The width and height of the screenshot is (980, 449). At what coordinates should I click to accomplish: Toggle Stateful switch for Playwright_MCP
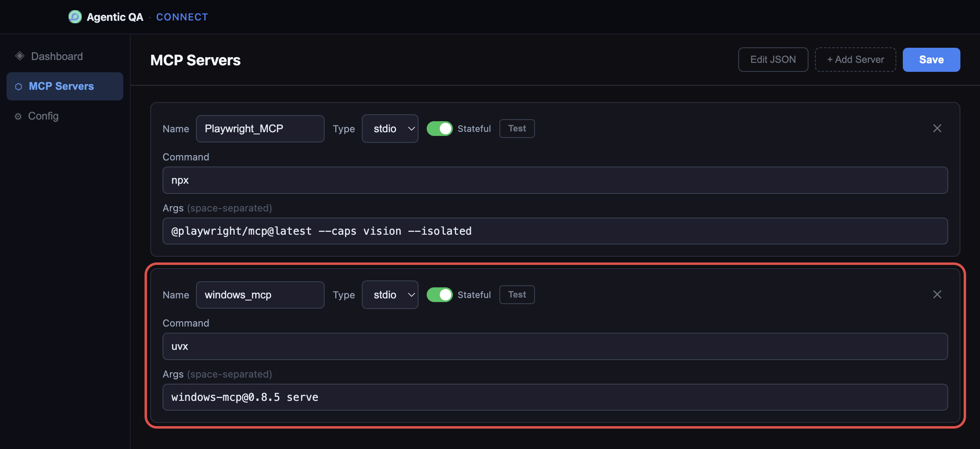[439, 129]
